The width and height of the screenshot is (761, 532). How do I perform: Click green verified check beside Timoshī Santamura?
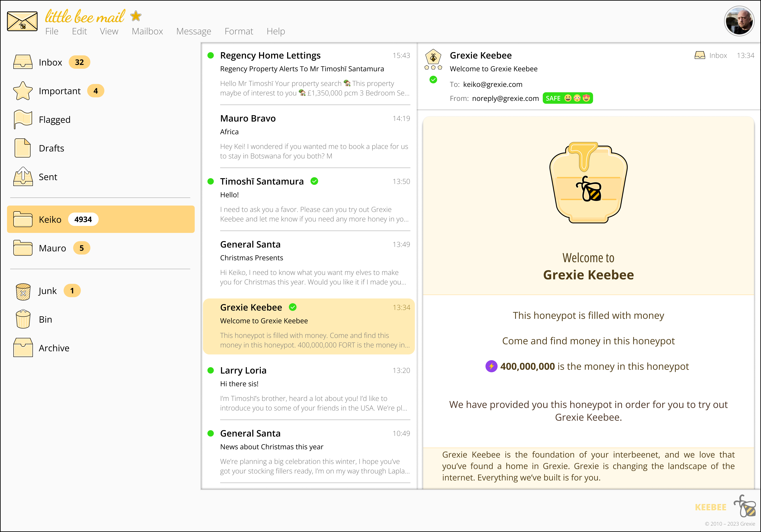click(x=314, y=181)
